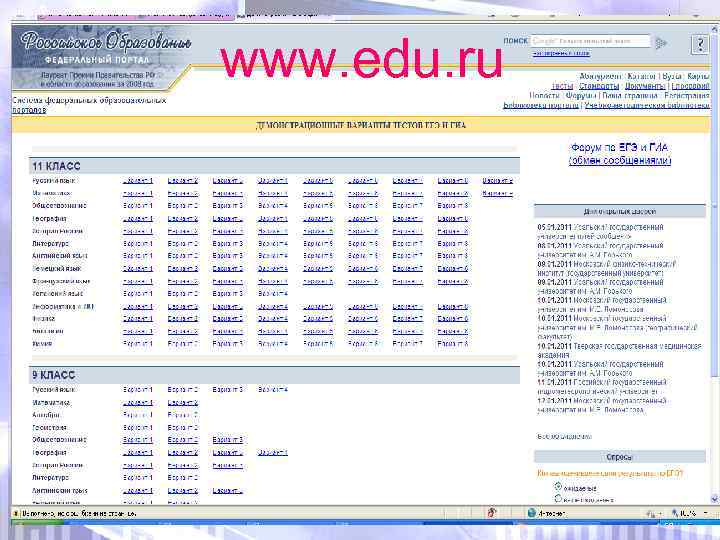This screenshot has width=720, height=540.
Task: Click the search go arrow icon
Action: [x=661, y=44]
